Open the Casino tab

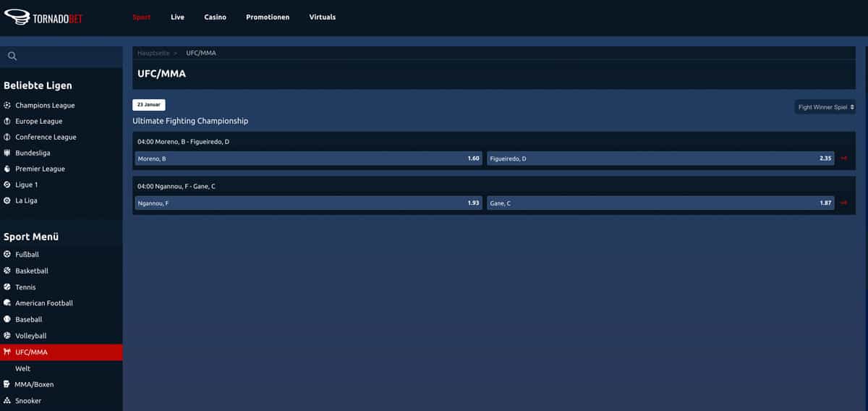(x=215, y=17)
